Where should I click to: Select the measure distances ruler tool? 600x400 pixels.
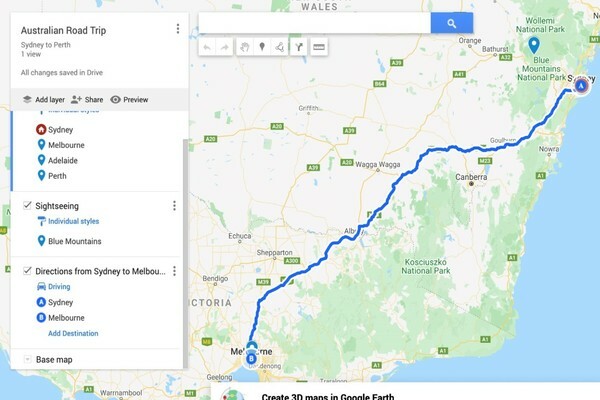pyautogui.click(x=319, y=47)
